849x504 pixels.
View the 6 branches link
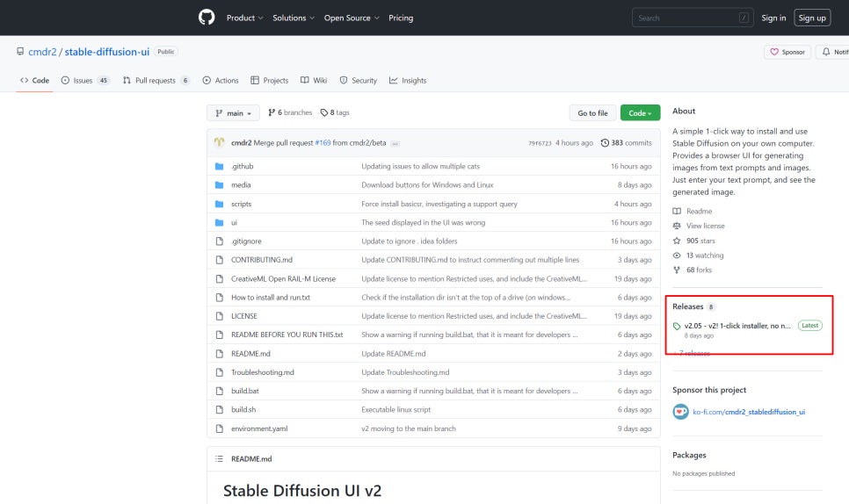coord(290,112)
